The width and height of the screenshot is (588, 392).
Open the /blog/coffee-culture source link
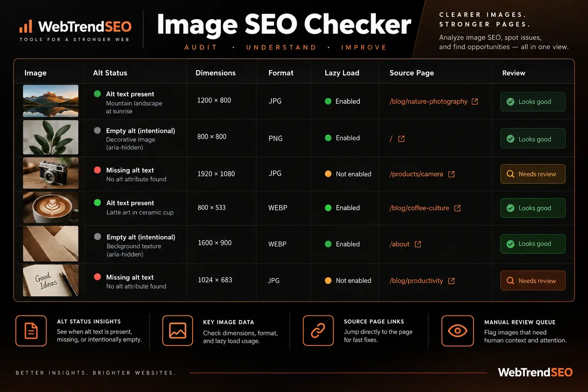419,208
